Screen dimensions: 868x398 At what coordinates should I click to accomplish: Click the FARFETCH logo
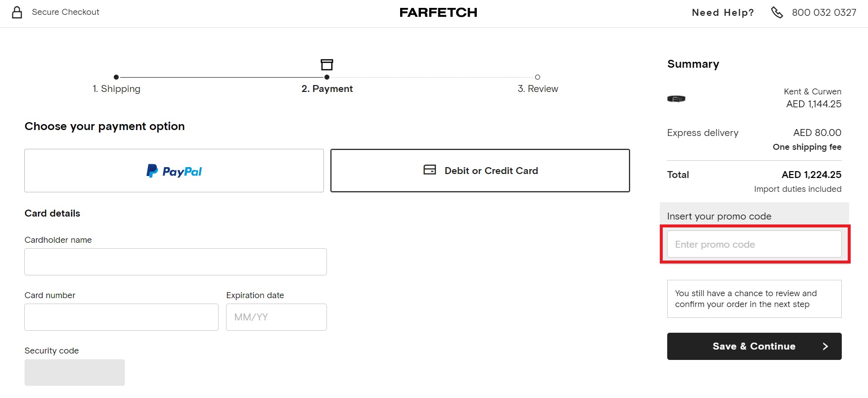(438, 12)
